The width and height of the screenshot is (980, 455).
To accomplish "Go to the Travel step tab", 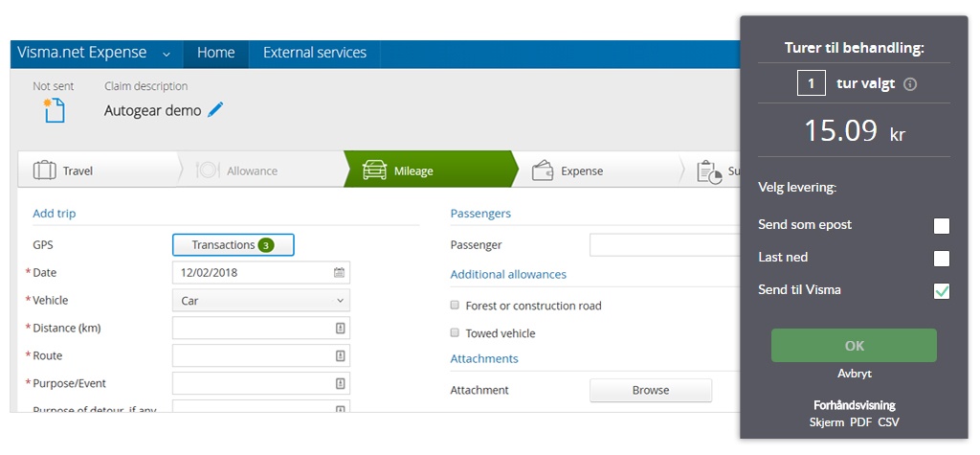I will pyautogui.click(x=78, y=171).
